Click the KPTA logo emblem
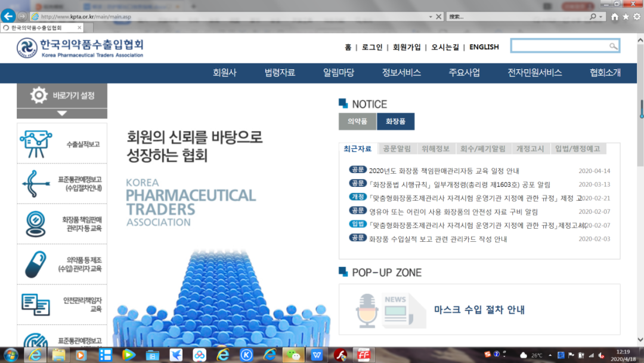The height and width of the screenshot is (363, 644). pos(27,48)
